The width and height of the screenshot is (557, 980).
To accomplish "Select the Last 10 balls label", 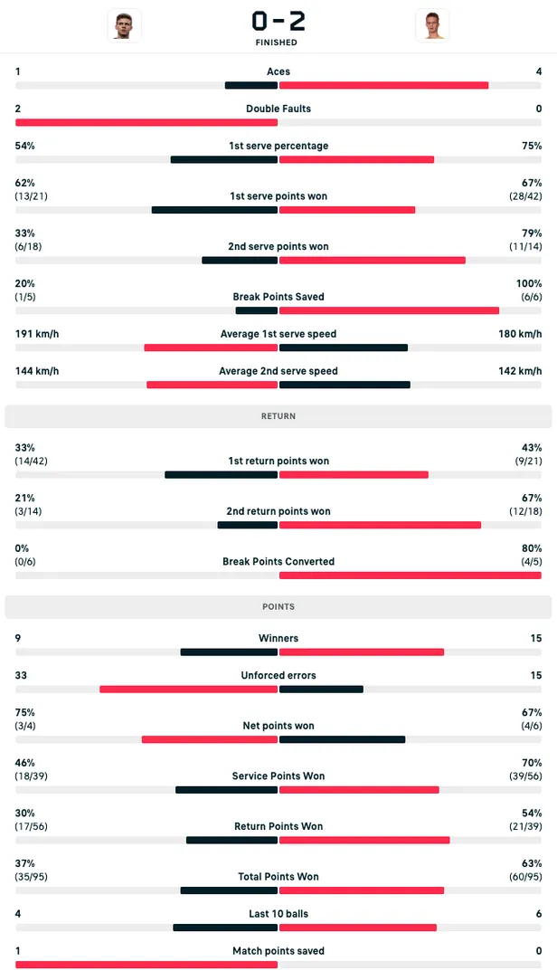I will [278, 914].
